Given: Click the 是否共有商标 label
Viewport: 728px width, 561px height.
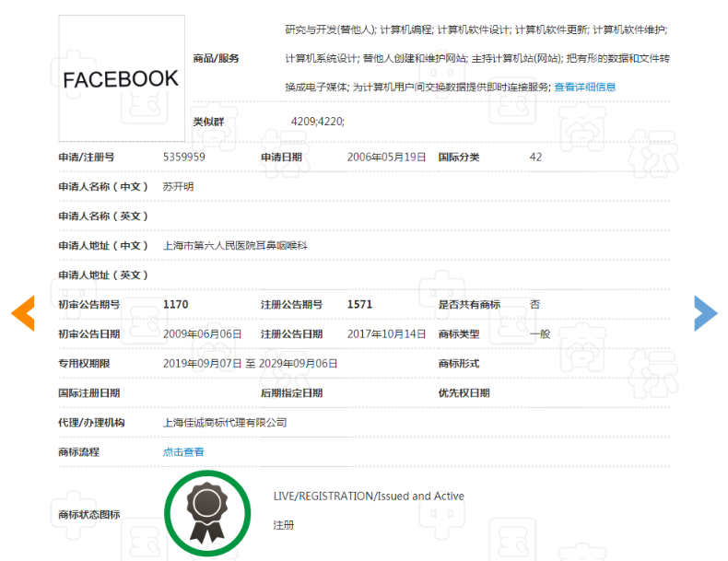Looking at the screenshot, I should [469, 304].
